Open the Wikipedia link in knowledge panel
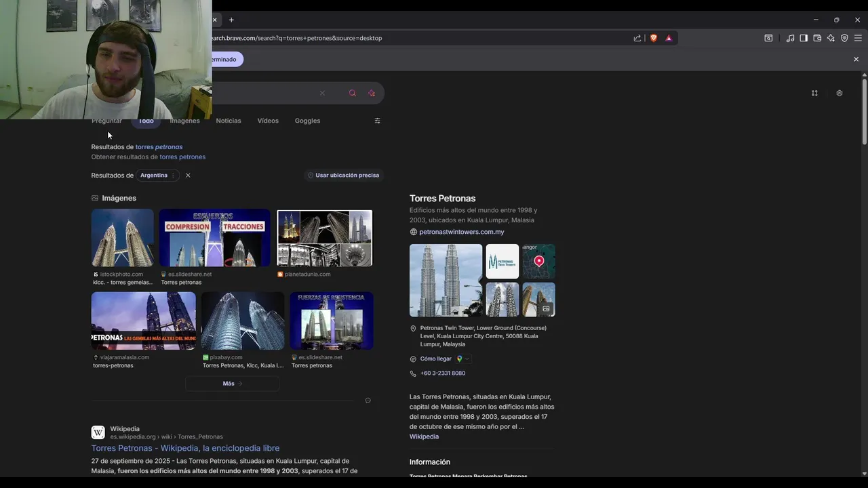The image size is (868, 488). (x=424, y=436)
